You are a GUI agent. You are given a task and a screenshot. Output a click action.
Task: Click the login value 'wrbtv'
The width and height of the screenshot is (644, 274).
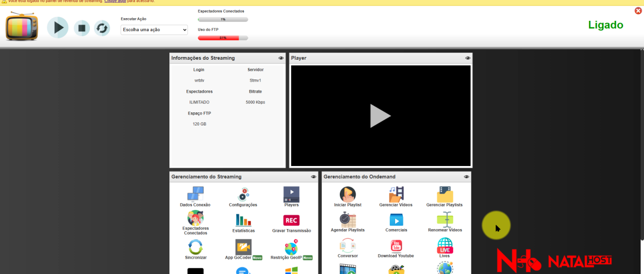click(199, 81)
